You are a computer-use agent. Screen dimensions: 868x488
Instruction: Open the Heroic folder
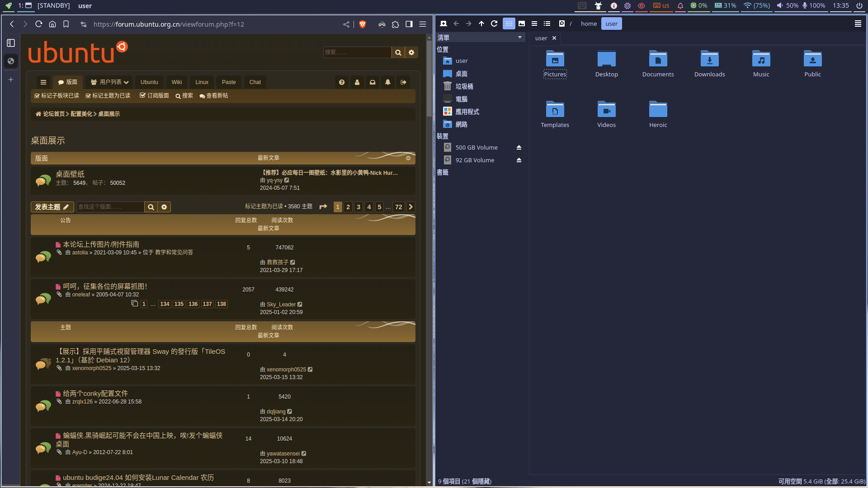tap(658, 115)
